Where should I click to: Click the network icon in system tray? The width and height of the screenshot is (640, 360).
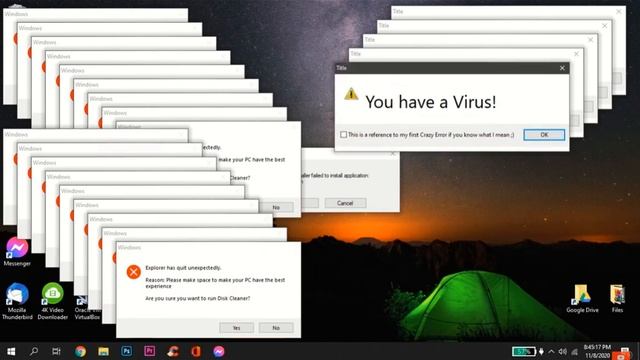tap(574, 351)
